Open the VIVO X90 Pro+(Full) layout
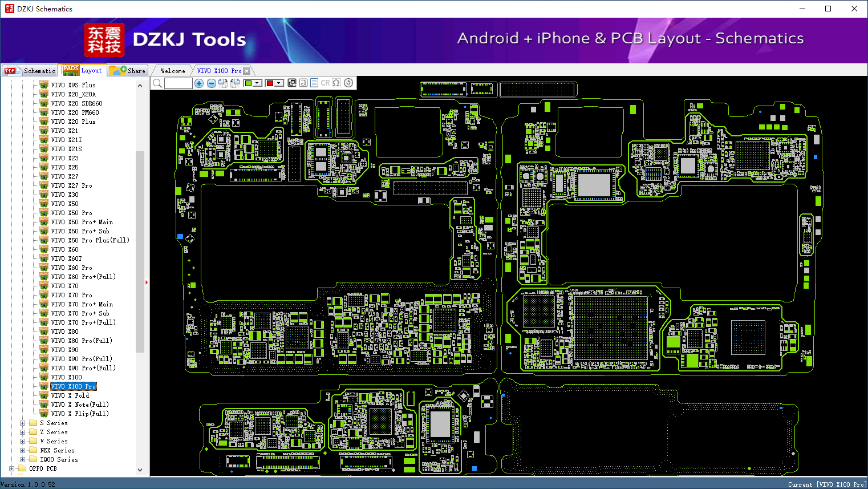This screenshot has height=489, width=868. coord(83,368)
